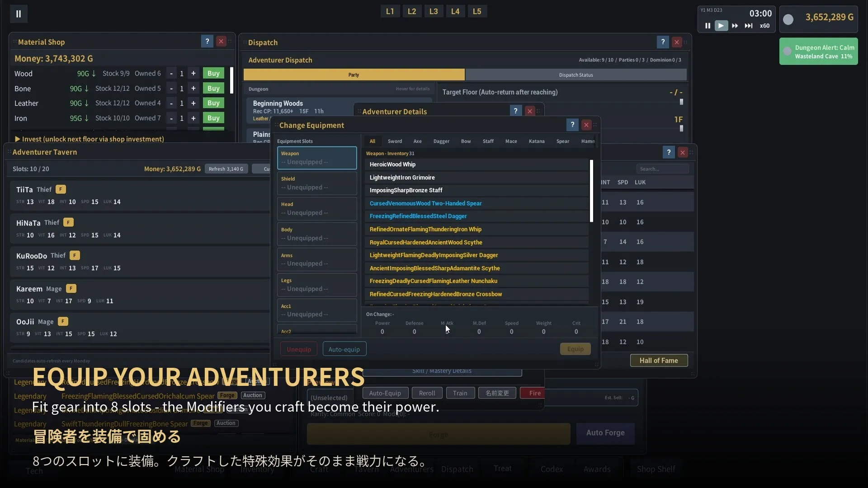Filter weapons by Sword
This screenshot has width=868, height=488.
395,141
